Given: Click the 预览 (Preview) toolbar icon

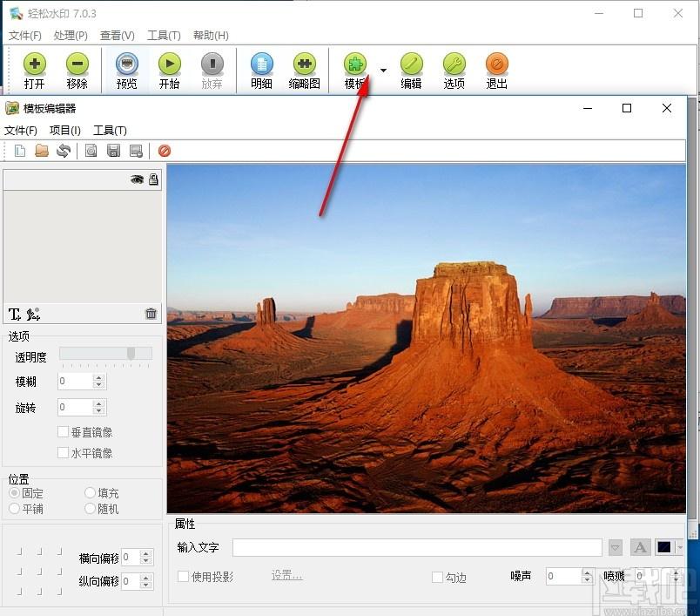Looking at the screenshot, I should coord(127,64).
